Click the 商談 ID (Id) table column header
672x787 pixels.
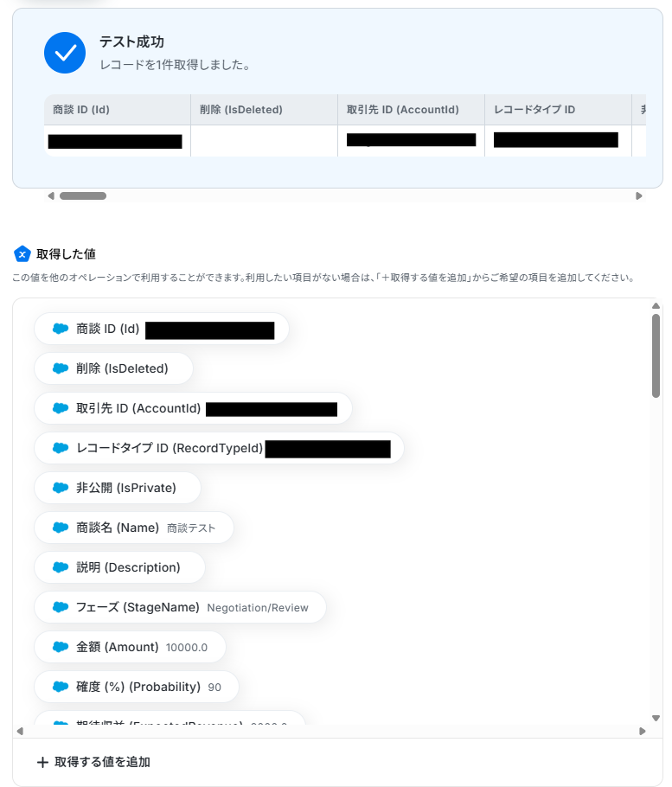[118, 110]
